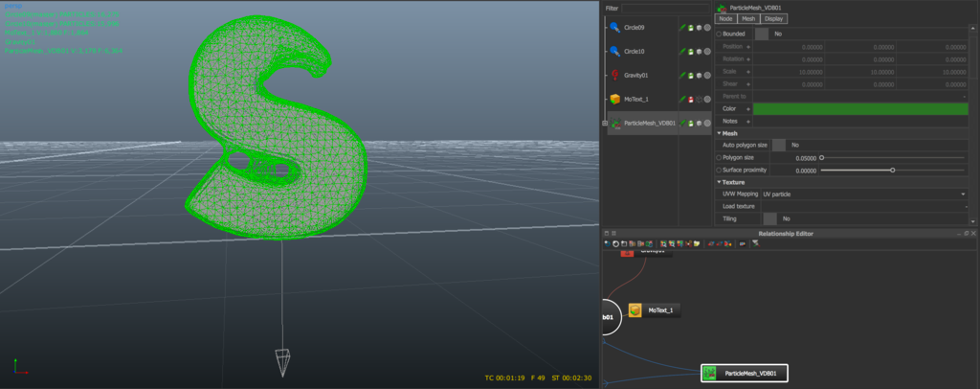Collapse the Mesh section
The height and width of the screenshot is (389, 980).
click(x=719, y=133)
